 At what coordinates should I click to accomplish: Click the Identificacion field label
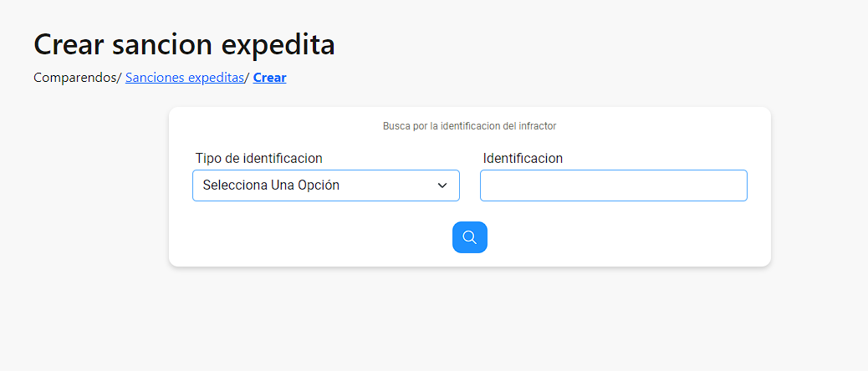(x=523, y=158)
